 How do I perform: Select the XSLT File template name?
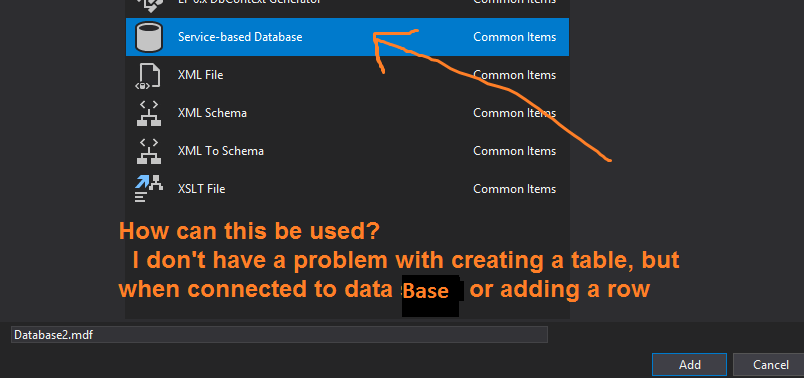tap(202, 189)
